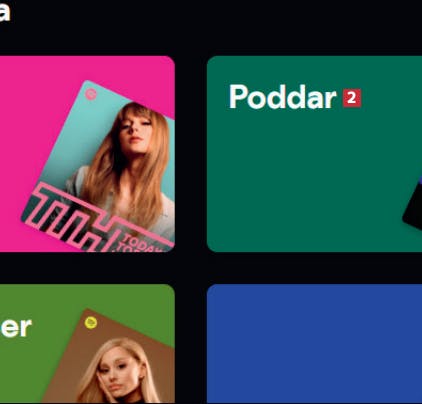Click the purple strip above the dark cover
The image size is (422, 404).
pyautogui.click(x=420, y=181)
